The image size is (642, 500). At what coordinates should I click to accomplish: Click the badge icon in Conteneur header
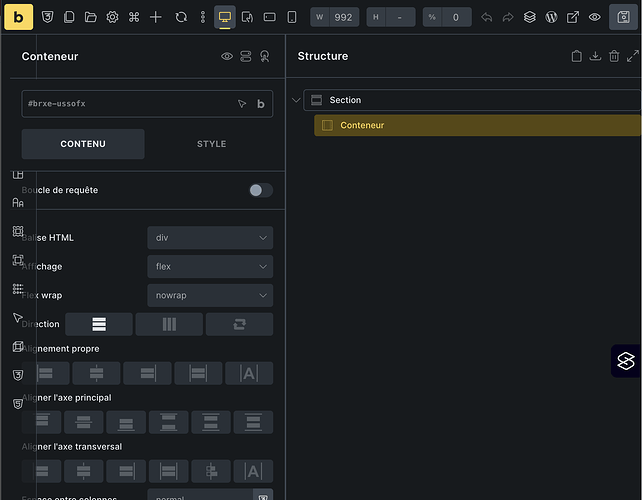(265, 56)
